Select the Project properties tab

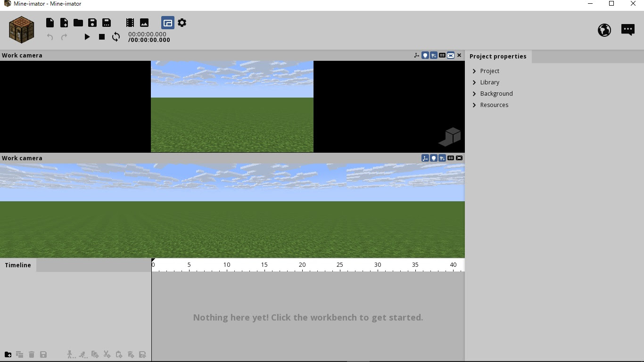tap(498, 56)
